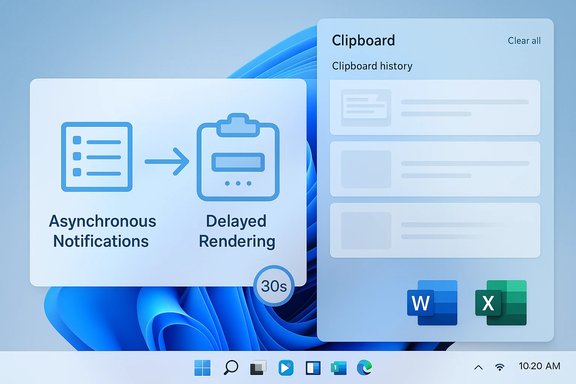Launch Microsoft Edge from the taskbar
Viewport: 576px width, 384px height.
click(x=364, y=367)
